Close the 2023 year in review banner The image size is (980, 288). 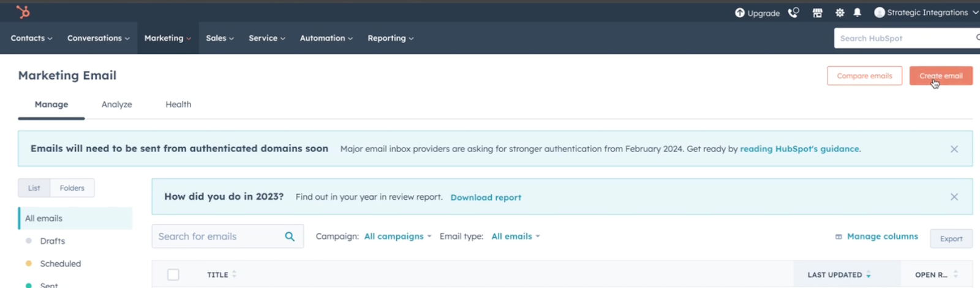pos(954,197)
